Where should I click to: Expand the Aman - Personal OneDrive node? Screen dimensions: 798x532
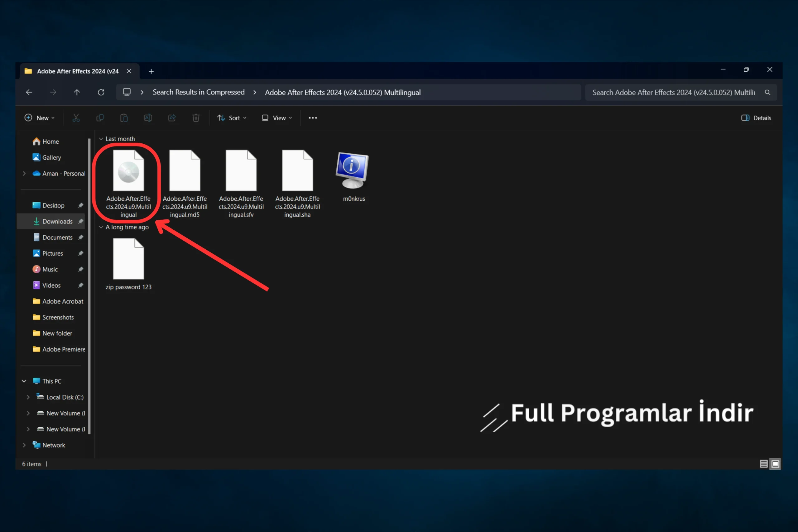[24, 173]
